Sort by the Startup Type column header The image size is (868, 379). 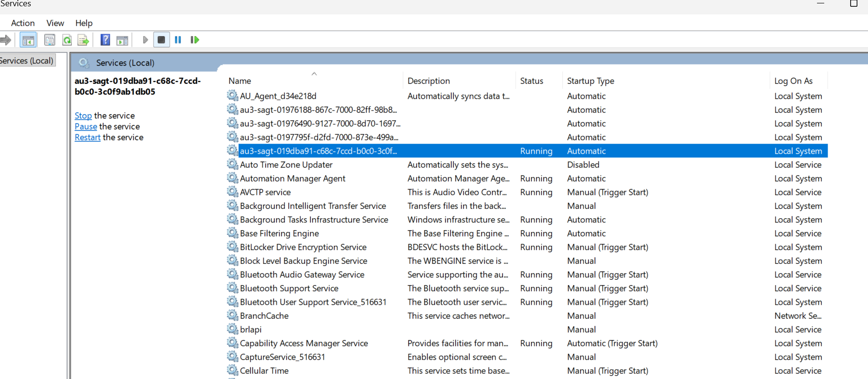(591, 81)
